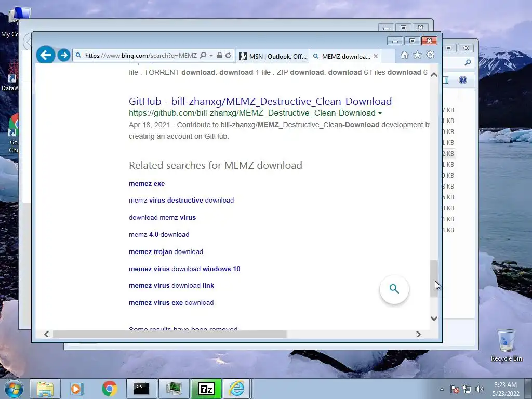
Task: Show hidden tray icons arrow
Action: pyautogui.click(x=442, y=389)
